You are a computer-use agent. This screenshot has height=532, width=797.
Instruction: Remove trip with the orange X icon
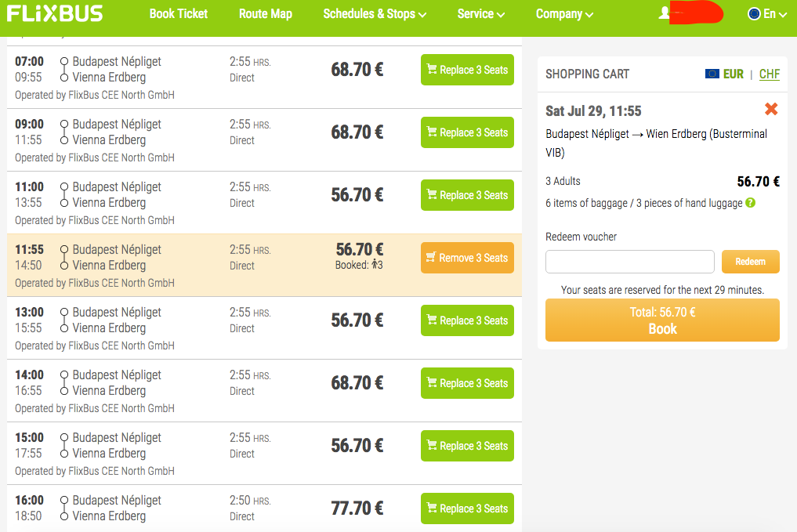tap(771, 110)
